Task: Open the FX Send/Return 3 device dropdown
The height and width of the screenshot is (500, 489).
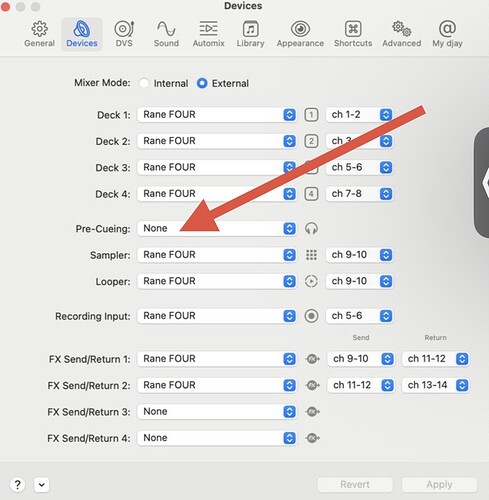Action: tap(217, 412)
